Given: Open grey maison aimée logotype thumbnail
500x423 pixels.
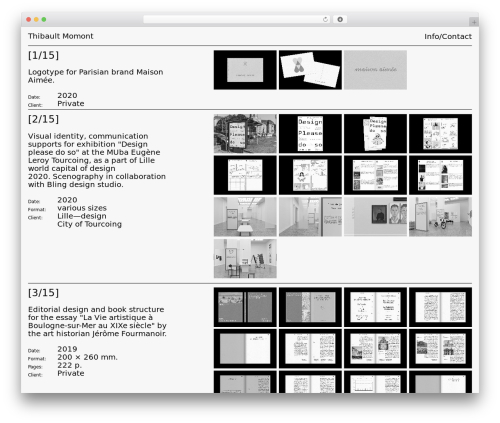Looking at the screenshot, I should pos(375,70).
